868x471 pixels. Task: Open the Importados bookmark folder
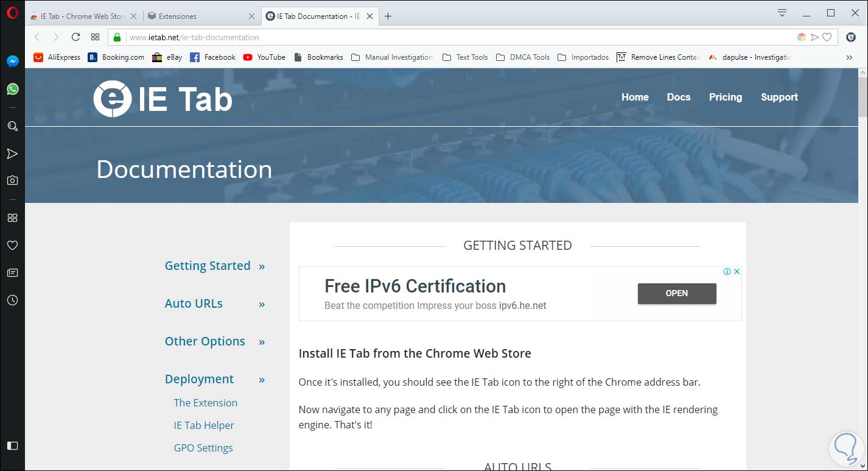583,57
